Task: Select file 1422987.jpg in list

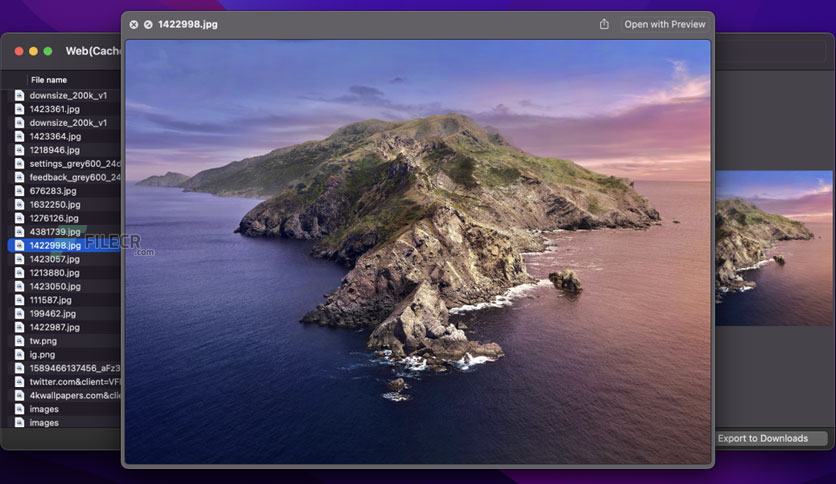Action: click(x=64, y=327)
